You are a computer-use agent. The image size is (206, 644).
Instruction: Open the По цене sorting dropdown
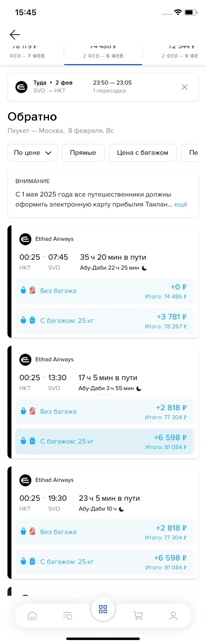click(x=33, y=153)
